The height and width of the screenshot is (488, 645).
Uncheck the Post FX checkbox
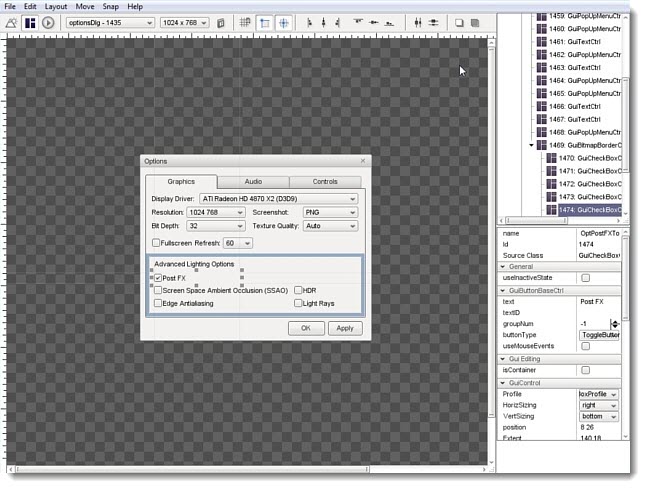coord(158,278)
